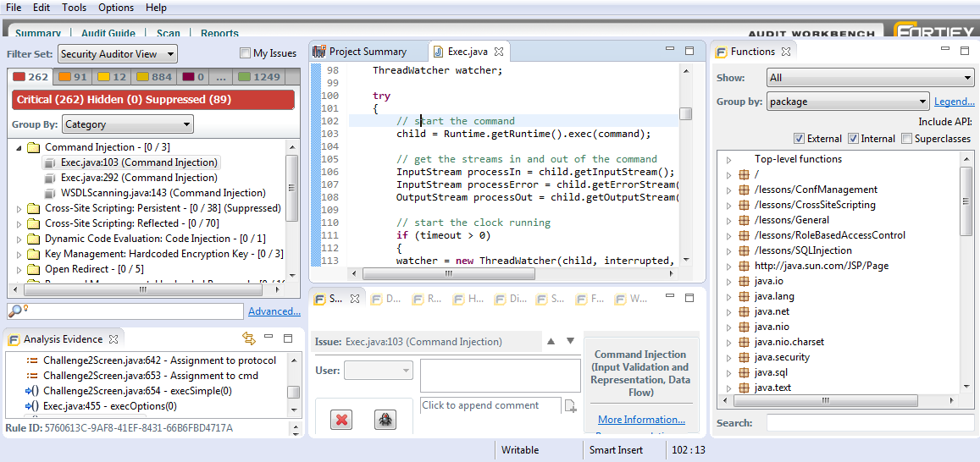The height and width of the screenshot is (462, 980).
Task: Select Exec.java:292 (Command Injection) issue
Action: (139, 178)
